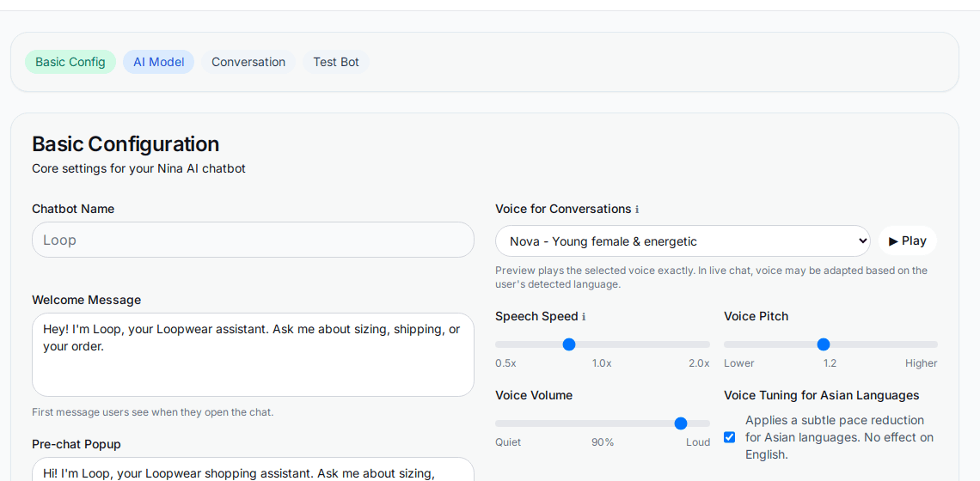The width and height of the screenshot is (980, 481).
Task: Click the Pre-chat Popup text box
Action: pyautogui.click(x=253, y=469)
